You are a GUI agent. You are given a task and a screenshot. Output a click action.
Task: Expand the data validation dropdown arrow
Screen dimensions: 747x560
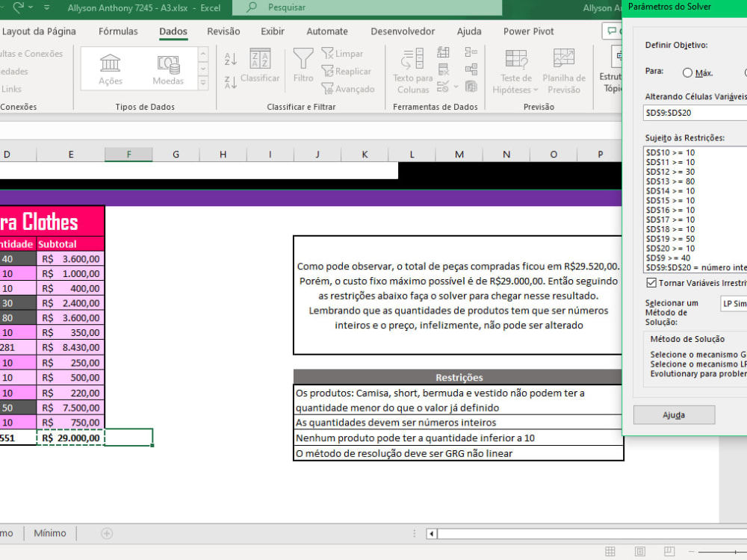coord(456,87)
